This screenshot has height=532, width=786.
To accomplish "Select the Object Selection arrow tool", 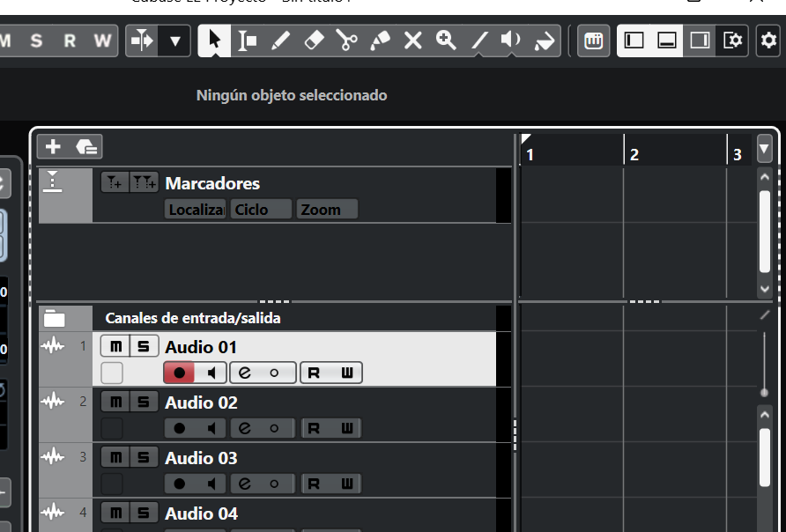I will tap(214, 41).
